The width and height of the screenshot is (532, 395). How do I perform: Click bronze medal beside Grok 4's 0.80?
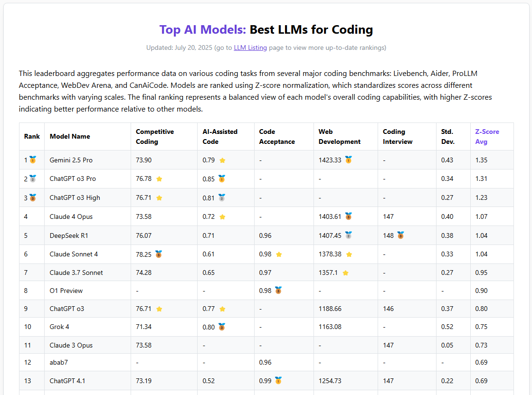222,327
